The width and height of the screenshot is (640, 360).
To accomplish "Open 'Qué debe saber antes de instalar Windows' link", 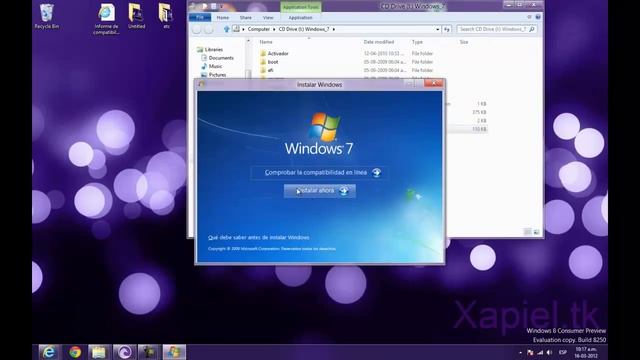I will (x=258, y=237).
